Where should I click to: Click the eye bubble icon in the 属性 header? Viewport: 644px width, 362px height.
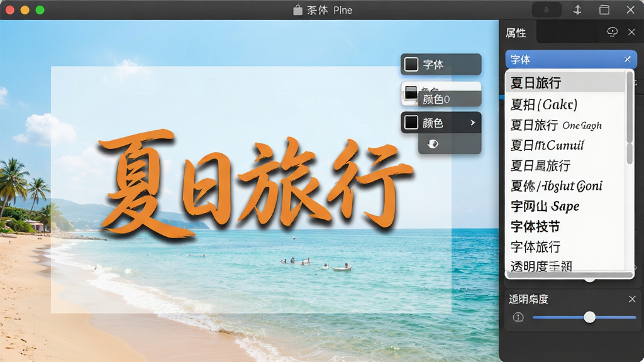[612, 32]
